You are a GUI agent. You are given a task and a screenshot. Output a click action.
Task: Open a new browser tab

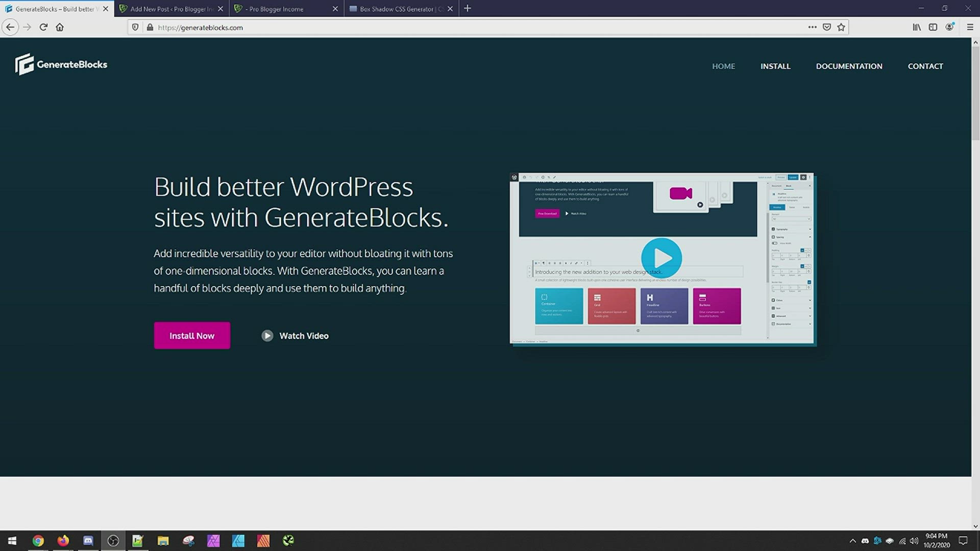[467, 8]
